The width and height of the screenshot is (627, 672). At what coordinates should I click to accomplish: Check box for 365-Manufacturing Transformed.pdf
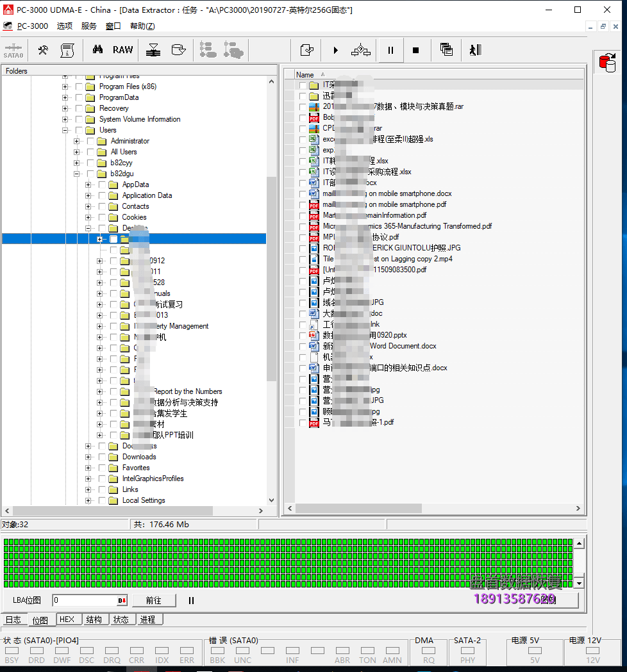(x=303, y=226)
